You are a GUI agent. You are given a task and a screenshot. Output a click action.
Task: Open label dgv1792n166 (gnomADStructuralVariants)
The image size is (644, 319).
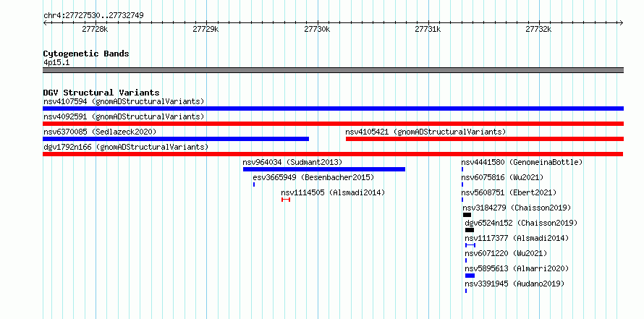126,147
